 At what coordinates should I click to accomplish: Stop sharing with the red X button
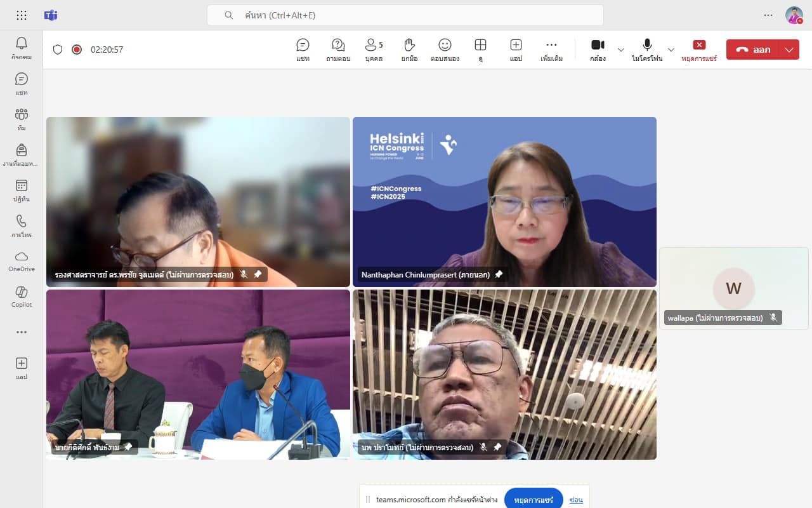pyautogui.click(x=699, y=50)
